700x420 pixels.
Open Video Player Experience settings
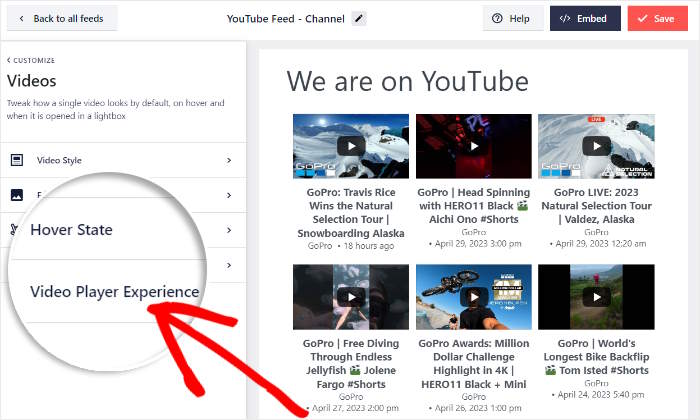[x=115, y=291]
